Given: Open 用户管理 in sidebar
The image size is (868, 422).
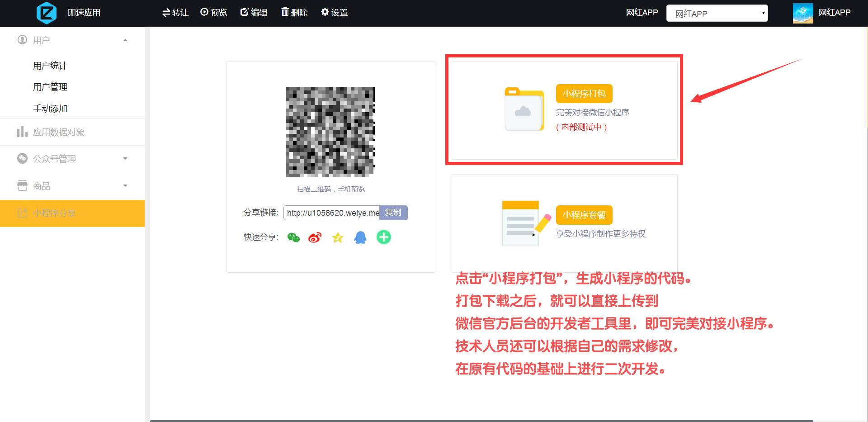Looking at the screenshot, I should click(x=50, y=87).
